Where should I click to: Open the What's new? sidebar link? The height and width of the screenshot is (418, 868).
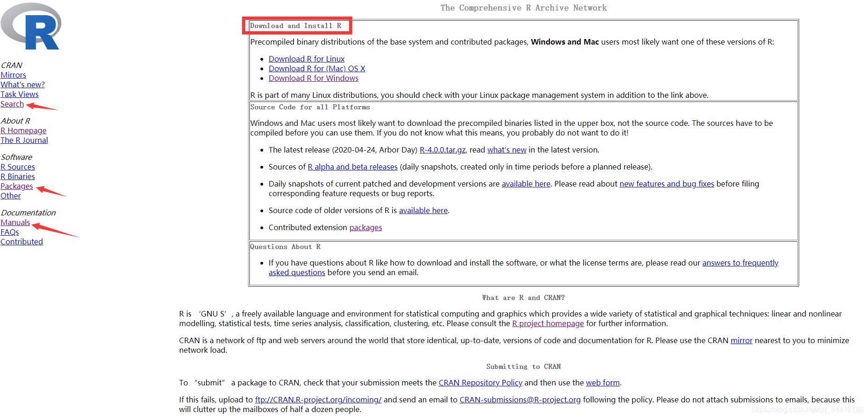23,85
